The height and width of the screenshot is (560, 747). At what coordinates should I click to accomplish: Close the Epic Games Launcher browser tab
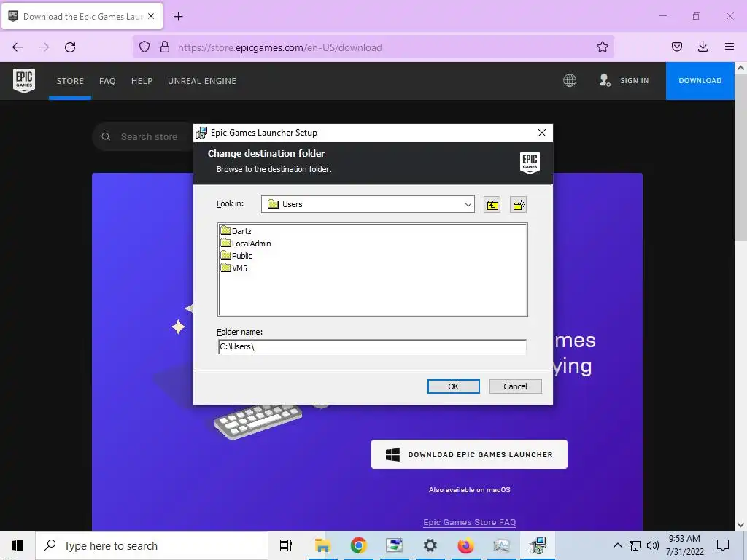(x=151, y=16)
